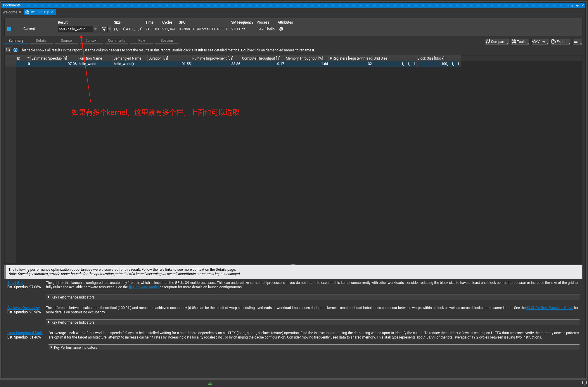The height and width of the screenshot is (387, 588).
Task: Click the Current result blue color square
Action: (x=9, y=29)
